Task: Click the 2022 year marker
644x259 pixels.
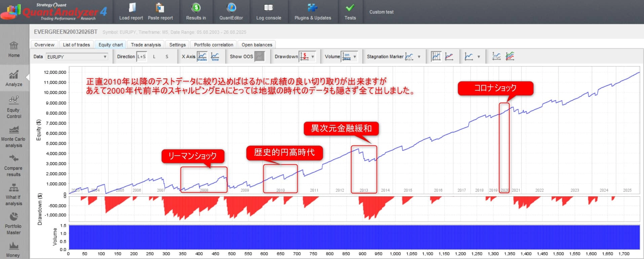Action: 539,190
